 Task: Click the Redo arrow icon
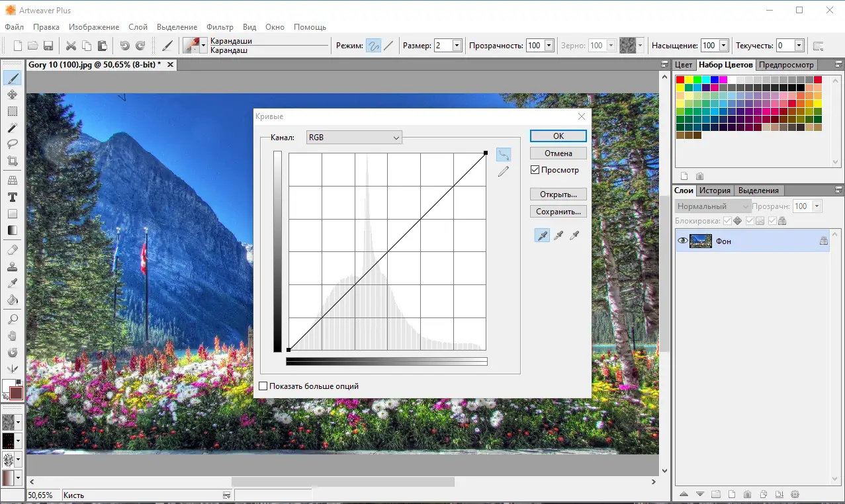pyautogui.click(x=140, y=46)
